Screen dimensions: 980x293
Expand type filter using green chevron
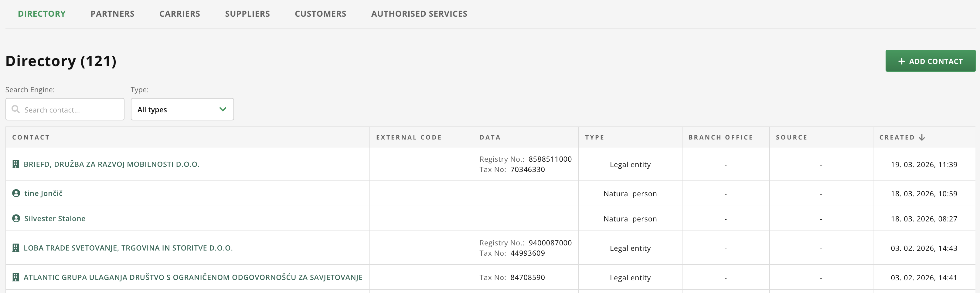[x=223, y=109]
